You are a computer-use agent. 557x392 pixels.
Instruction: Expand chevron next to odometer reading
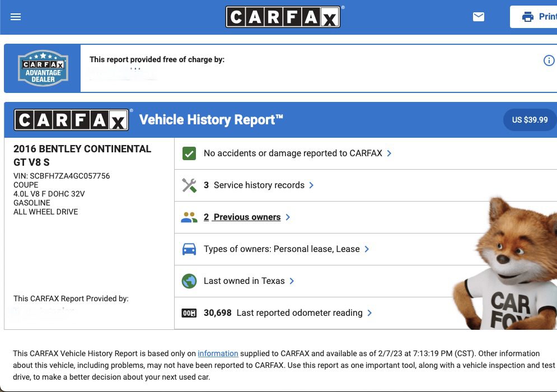click(x=369, y=312)
